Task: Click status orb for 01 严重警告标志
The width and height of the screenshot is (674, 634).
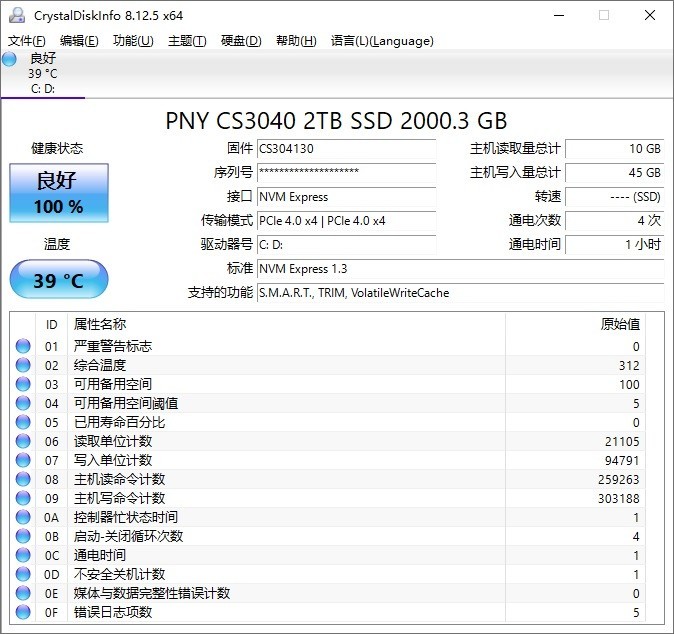Action: 23,346
